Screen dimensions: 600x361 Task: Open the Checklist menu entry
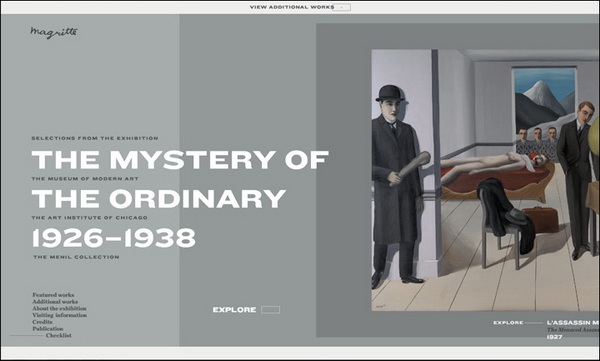59,335
